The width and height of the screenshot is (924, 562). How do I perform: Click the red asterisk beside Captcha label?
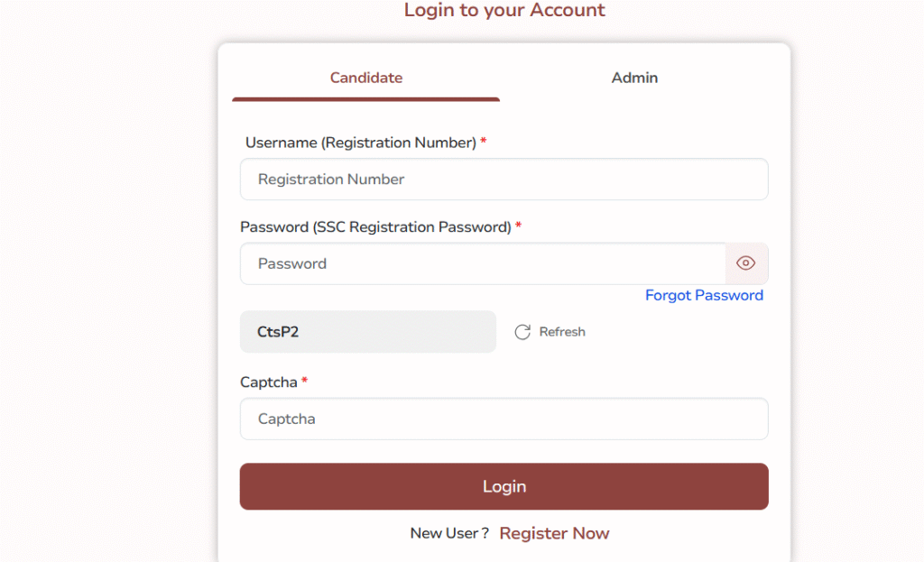point(305,381)
